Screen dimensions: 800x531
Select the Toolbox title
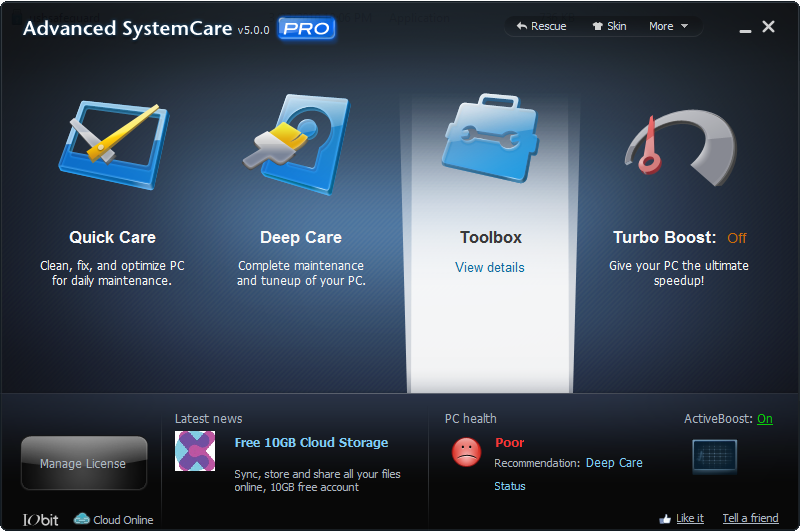click(491, 237)
